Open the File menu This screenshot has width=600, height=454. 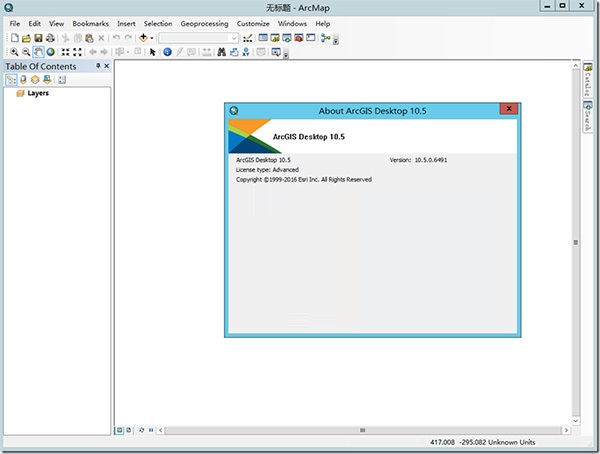[15, 24]
